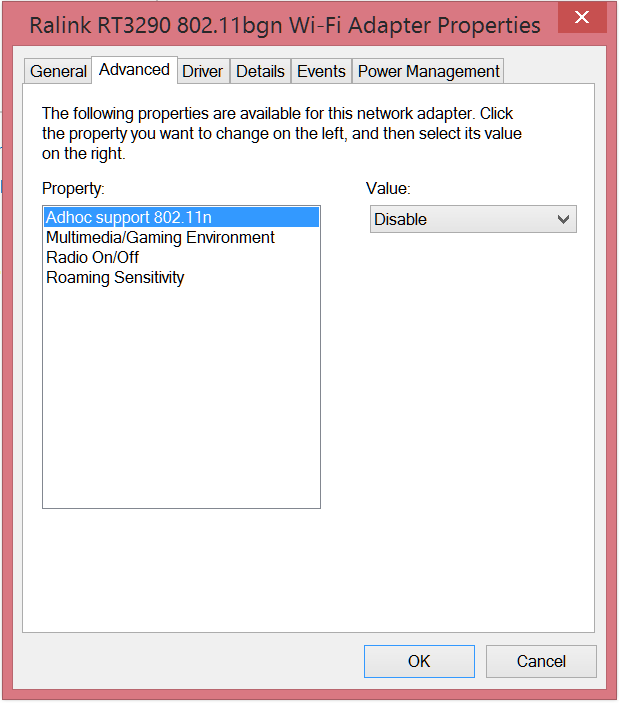This screenshot has height=703, width=619.
Task: Open the Power Management tab
Action: (x=428, y=71)
